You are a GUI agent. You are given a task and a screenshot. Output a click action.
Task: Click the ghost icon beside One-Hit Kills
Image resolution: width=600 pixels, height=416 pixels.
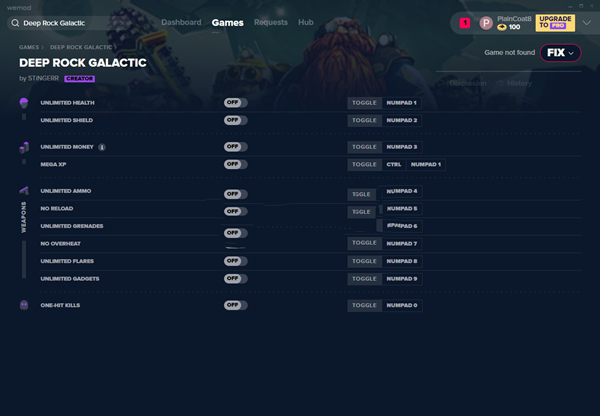click(24, 305)
